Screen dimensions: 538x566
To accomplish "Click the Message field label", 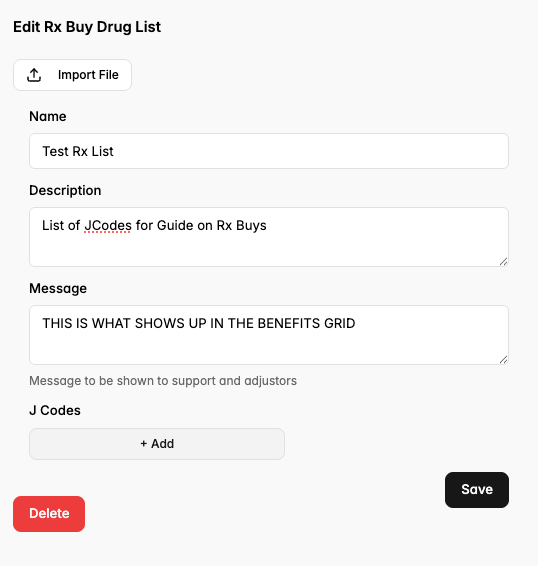I will [58, 288].
